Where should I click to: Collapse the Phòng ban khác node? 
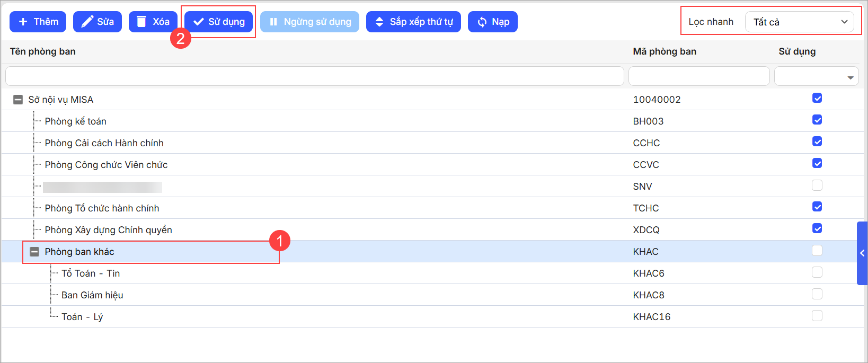34,252
